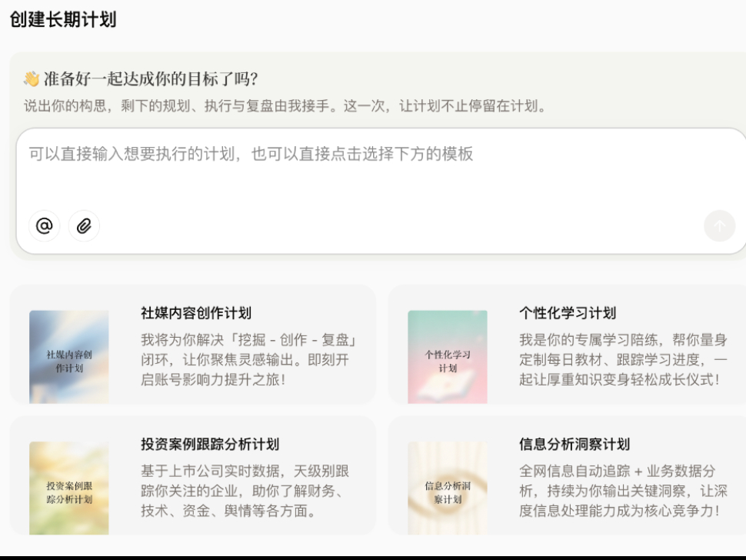Select the 信息分析洞察计划 template title

coord(574,445)
